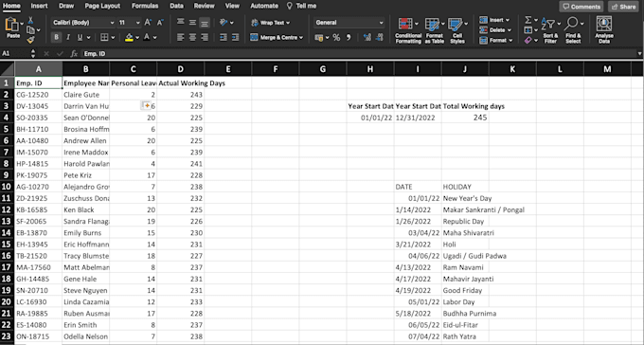Expand Format cells dropdown

pos(510,41)
